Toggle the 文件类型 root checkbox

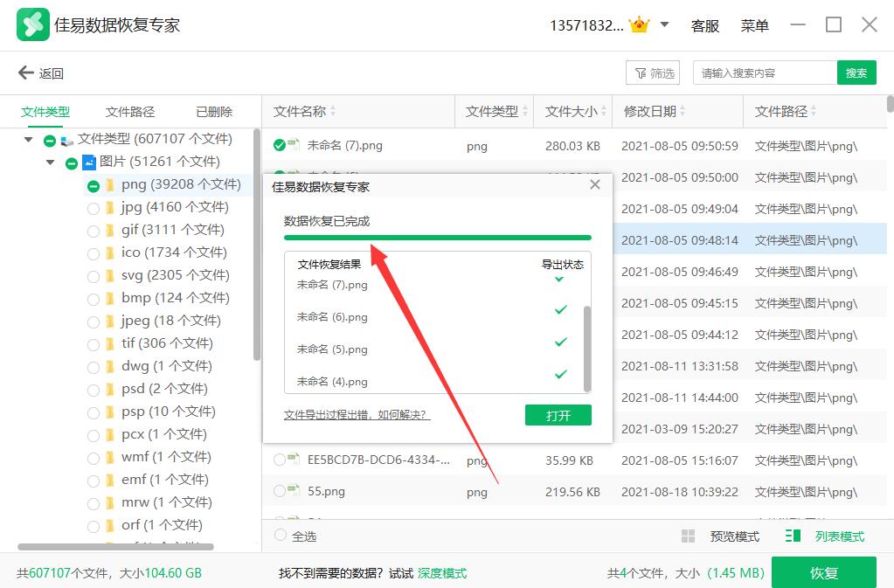coord(50,140)
